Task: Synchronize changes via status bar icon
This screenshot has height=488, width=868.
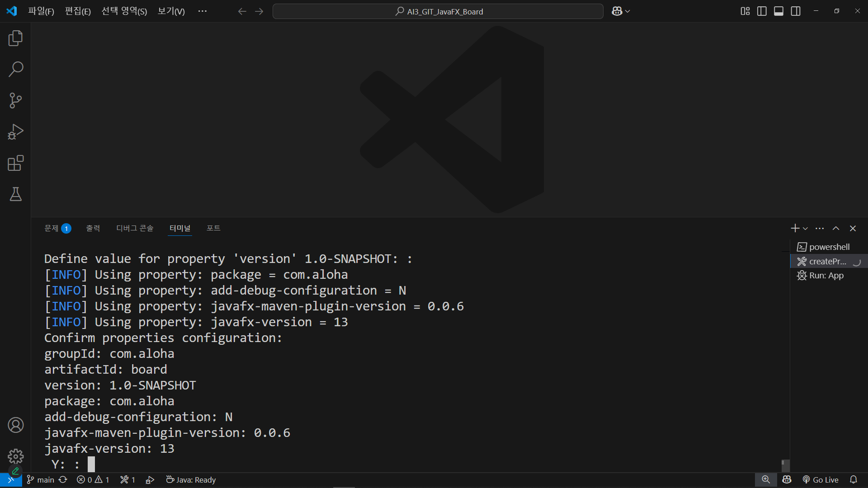Action: coord(63,480)
